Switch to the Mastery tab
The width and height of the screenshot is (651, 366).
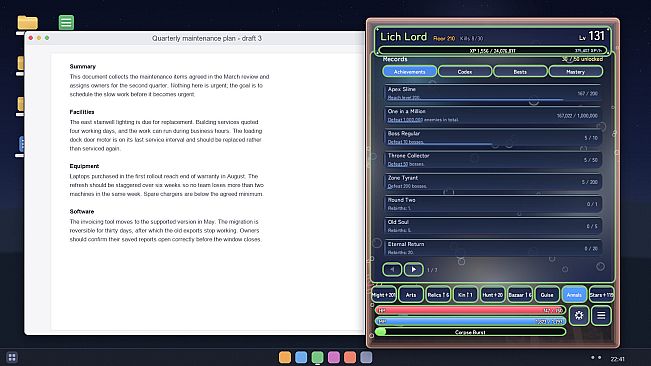pos(575,71)
